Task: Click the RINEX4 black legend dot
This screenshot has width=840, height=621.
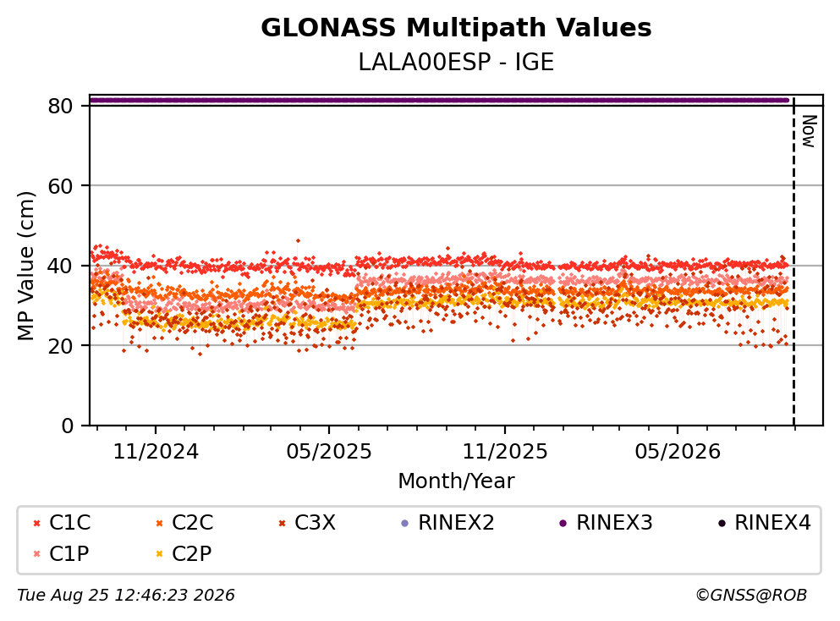Action: [x=722, y=524]
